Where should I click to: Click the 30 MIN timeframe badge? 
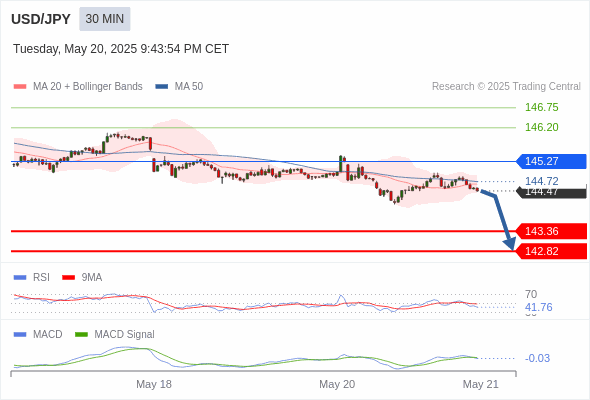coord(105,19)
